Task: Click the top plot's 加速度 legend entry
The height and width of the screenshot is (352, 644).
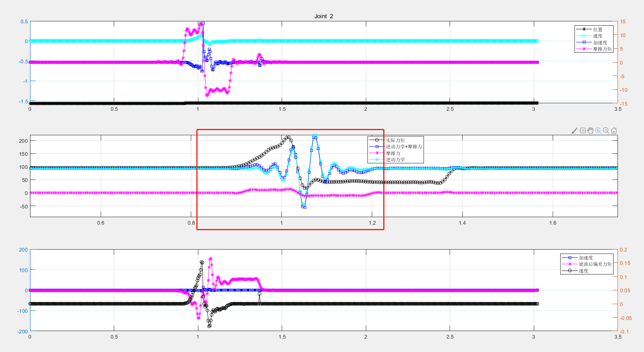Action: tap(600, 42)
